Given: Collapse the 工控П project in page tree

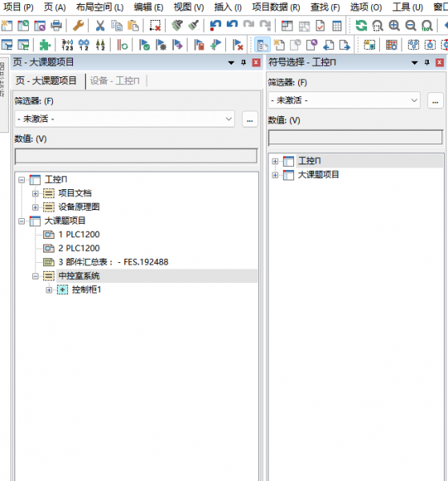Looking at the screenshot, I should 22,180.
